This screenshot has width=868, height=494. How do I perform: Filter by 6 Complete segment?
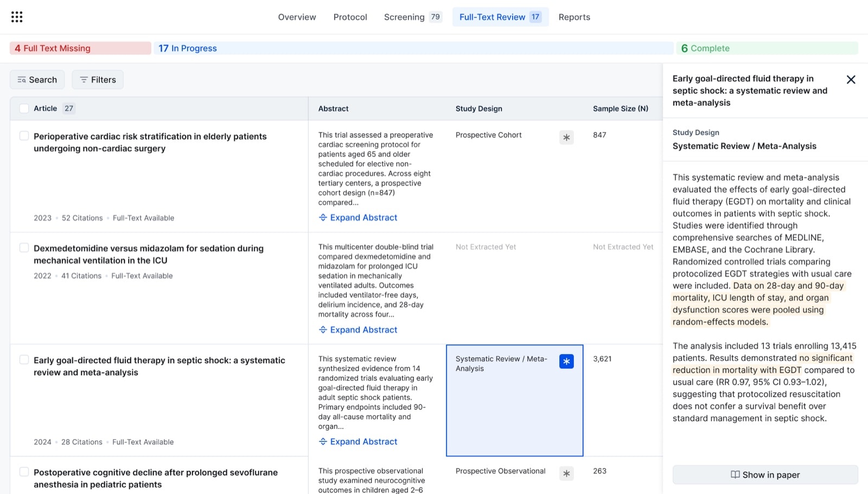(x=767, y=48)
